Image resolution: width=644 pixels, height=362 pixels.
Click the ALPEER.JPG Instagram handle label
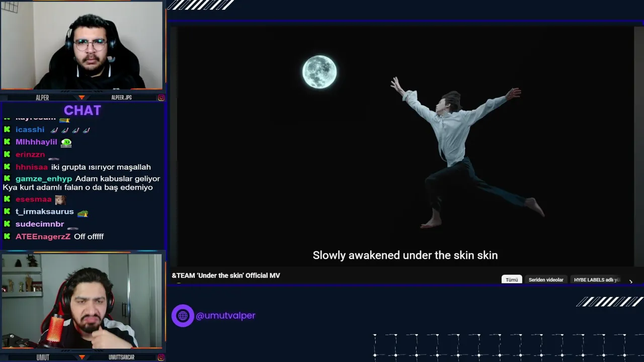(x=121, y=98)
